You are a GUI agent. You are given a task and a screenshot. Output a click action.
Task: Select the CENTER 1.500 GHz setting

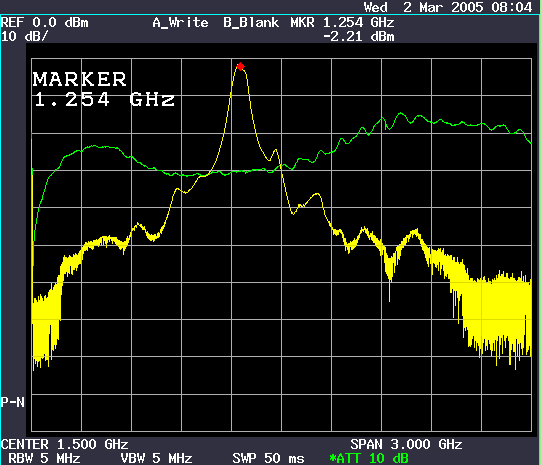65,444
